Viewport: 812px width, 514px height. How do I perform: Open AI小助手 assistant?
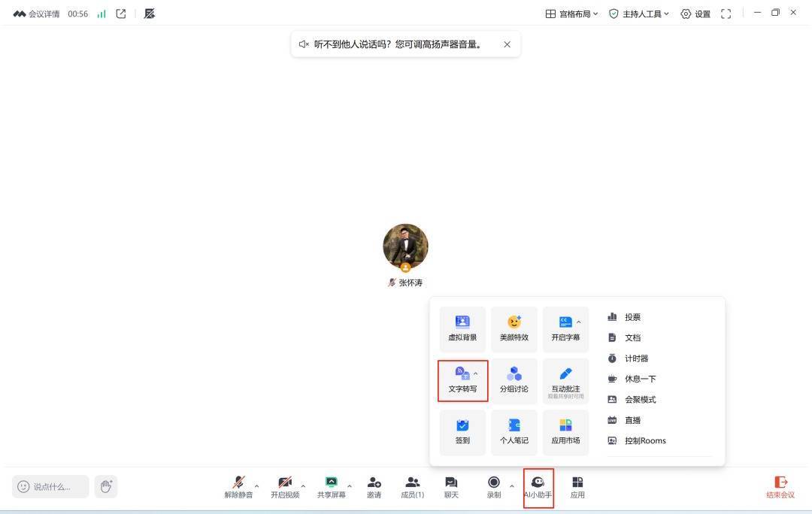pos(538,487)
